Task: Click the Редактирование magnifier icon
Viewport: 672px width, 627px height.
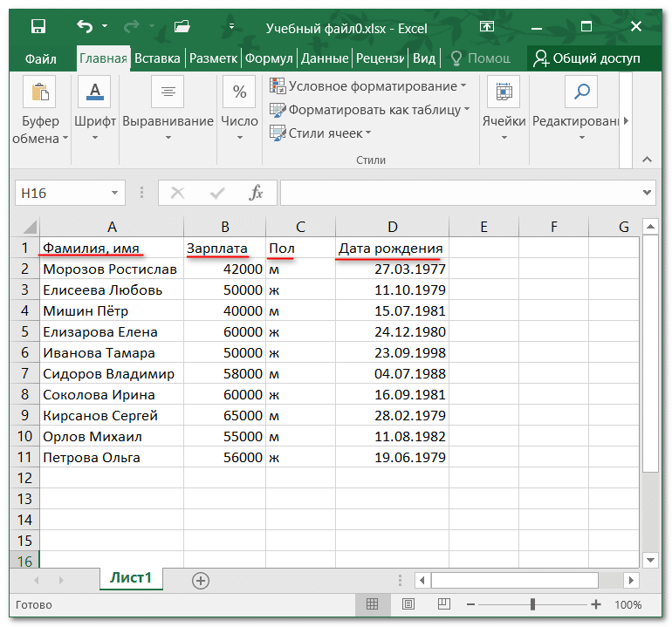Action: pyautogui.click(x=581, y=92)
